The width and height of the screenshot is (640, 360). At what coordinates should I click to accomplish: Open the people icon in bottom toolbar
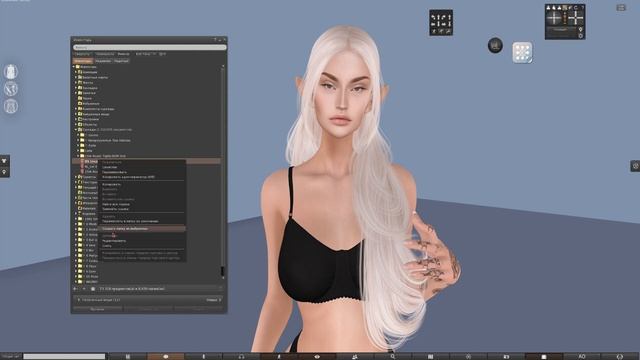point(355,356)
